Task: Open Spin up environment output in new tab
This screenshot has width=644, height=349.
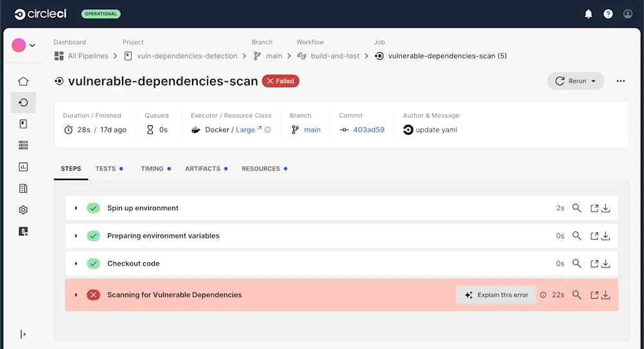Action: 595,208
